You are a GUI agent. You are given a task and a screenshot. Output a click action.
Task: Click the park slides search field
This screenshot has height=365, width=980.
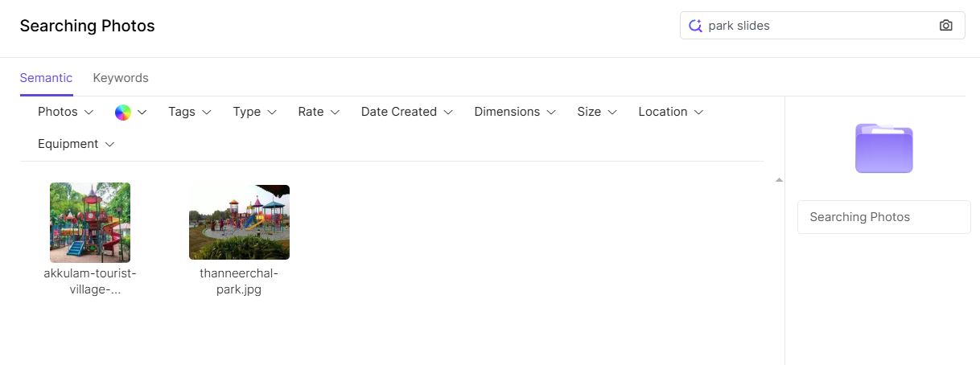pos(817,26)
